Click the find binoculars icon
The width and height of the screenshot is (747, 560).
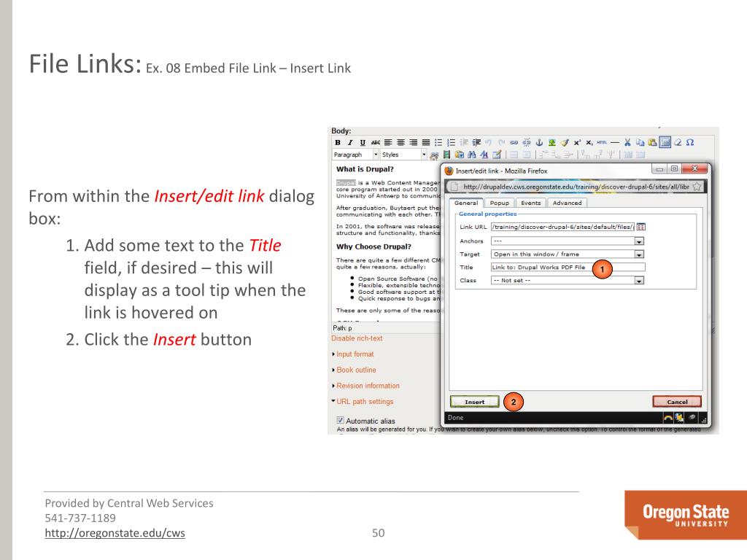[x=472, y=155]
